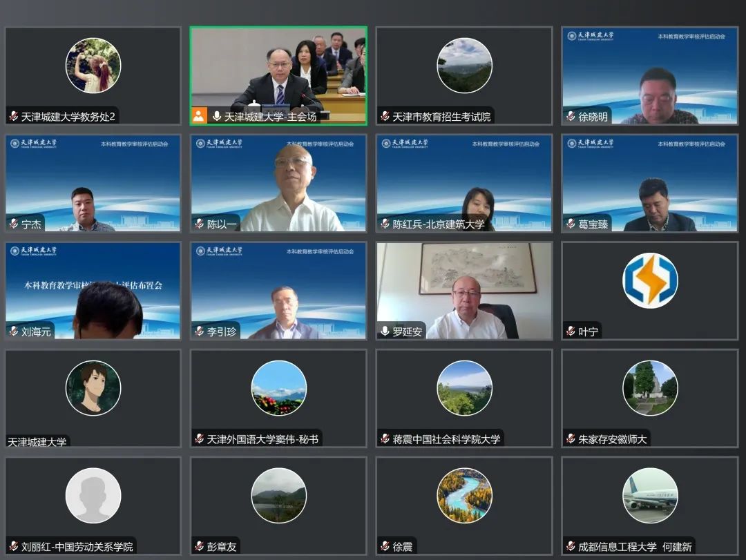The height and width of the screenshot is (560, 746).
Task: Select the airplane avatar of 何建新
Action: tap(650, 495)
